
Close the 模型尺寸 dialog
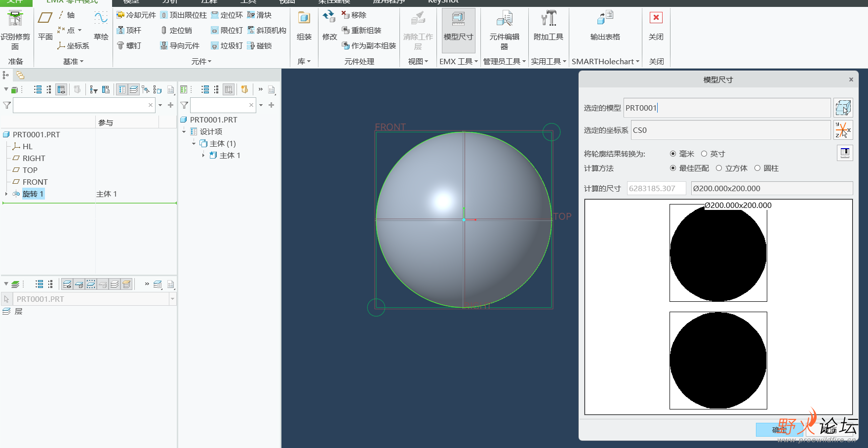coord(851,80)
